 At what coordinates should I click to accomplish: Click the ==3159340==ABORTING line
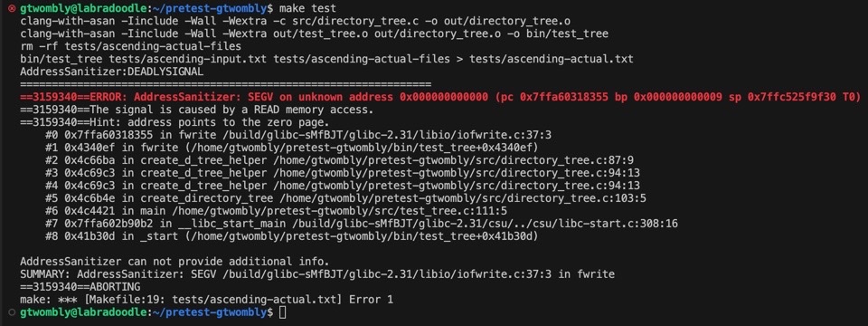tap(80, 287)
